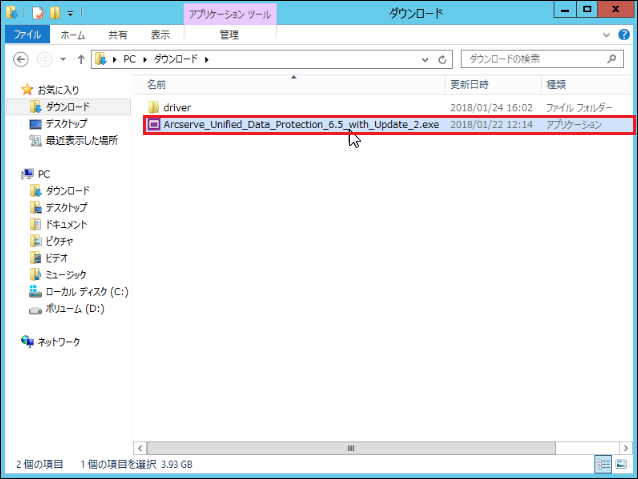Sort by 更新日時 column header
The width and height of the screenshot is (638, 479).
[x=493, y=85]
